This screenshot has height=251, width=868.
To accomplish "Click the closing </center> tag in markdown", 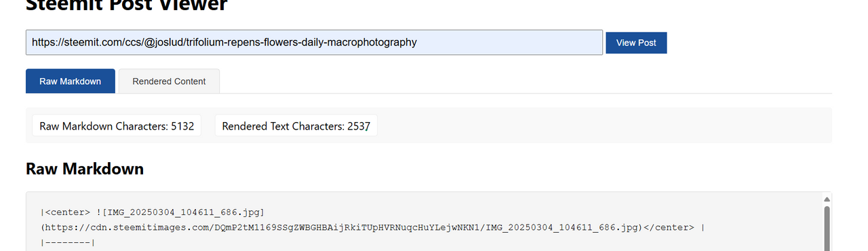I will pyautogui.click(x=668, y=227).
